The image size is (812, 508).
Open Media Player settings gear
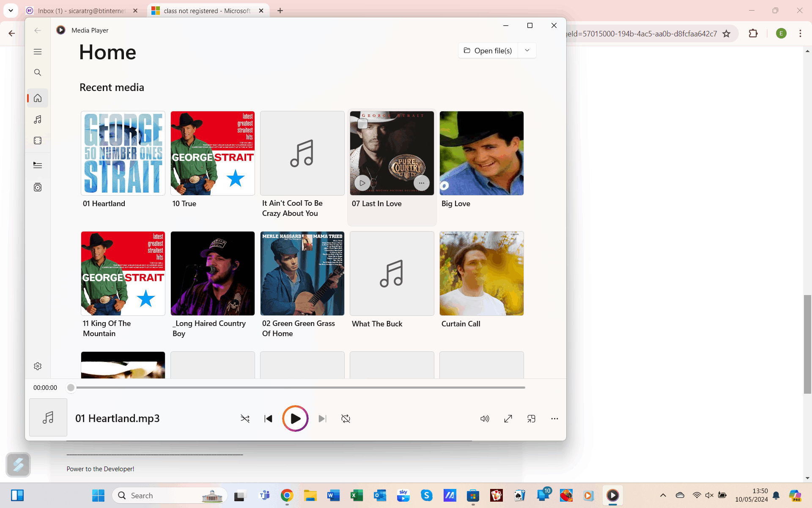pyautogui.click(x=38, y=366)
